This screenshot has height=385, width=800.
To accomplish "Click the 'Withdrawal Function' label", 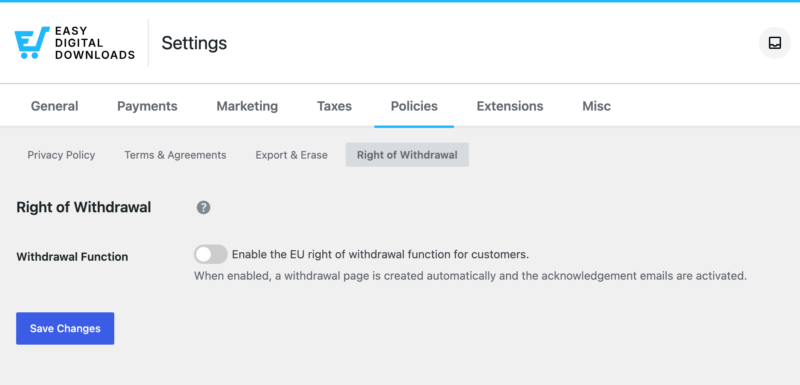I will [72, 256].
